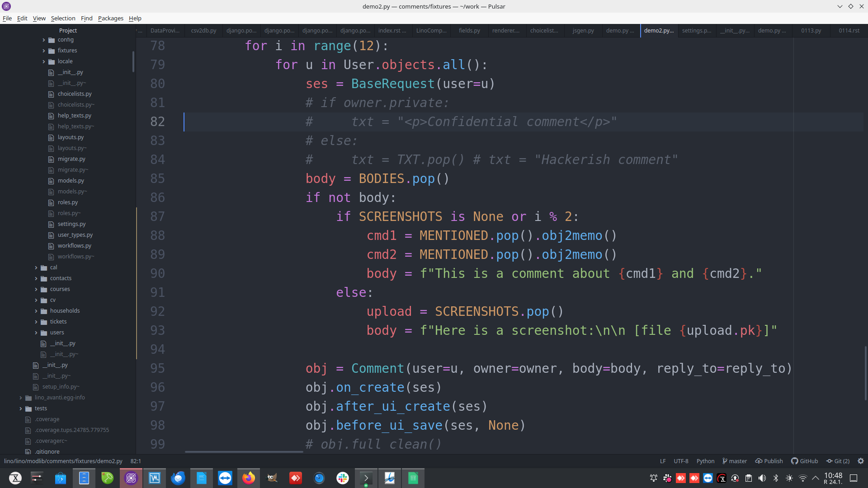Expand the tests folder

pos(41,408)
